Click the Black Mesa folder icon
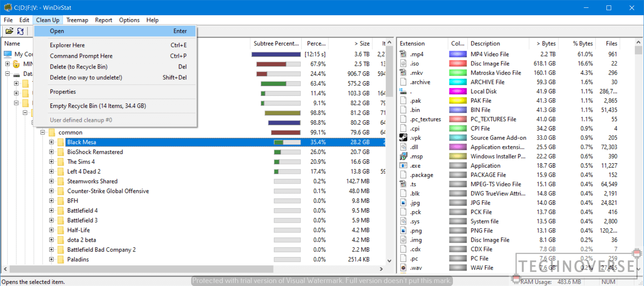The image size is (644, 286). pos(61,142)
